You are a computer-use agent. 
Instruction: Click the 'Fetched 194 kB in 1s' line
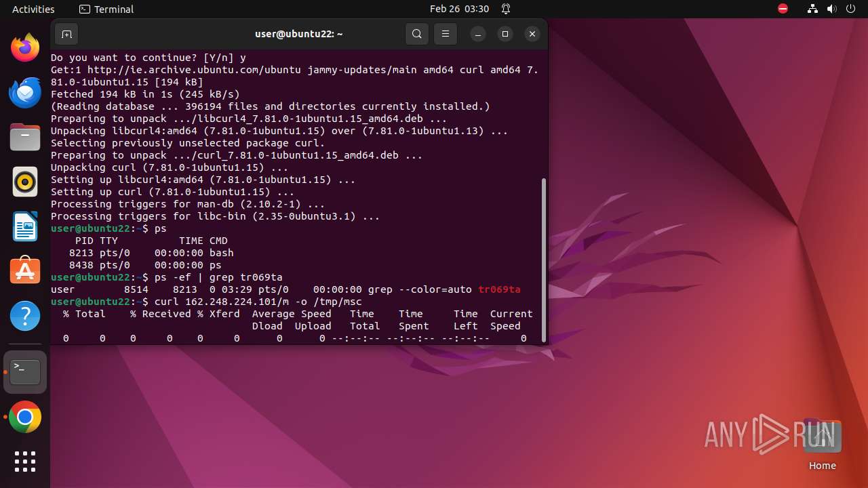pyautogui.click(x=145, y=94)
